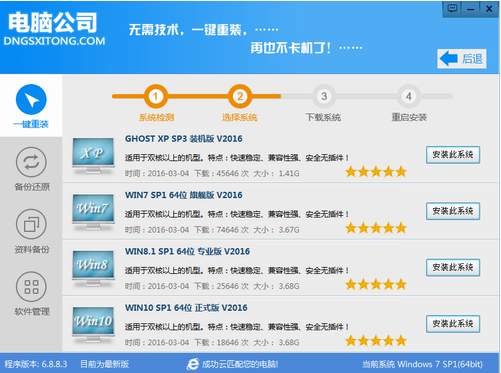Click the IE icon in status bar
The image size is (501, 373).
[x=193, y=364]
